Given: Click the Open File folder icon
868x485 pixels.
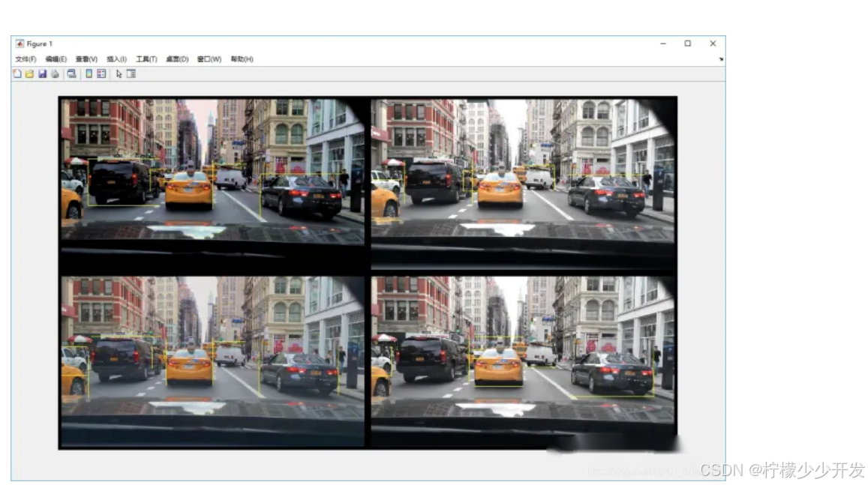Looking at the screenshot, I should (29, 73).
